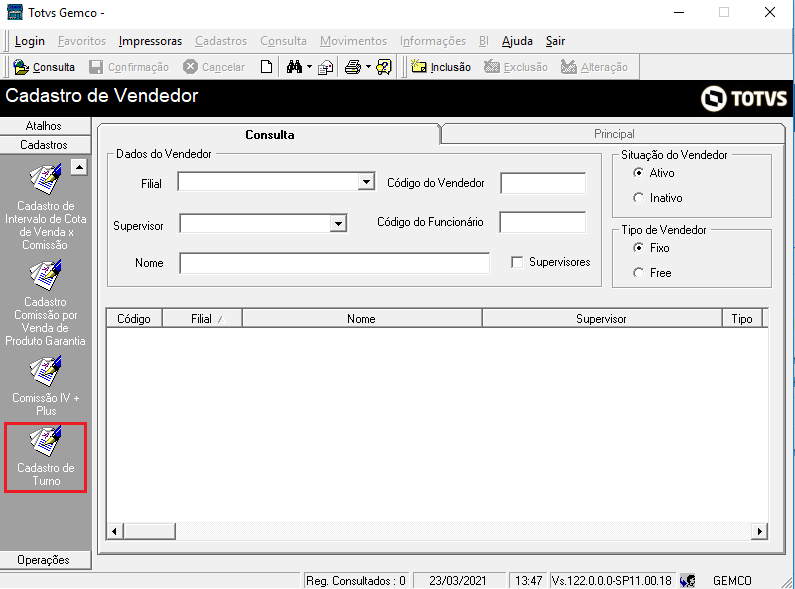Open the BI menu

[x=484, y=41]
